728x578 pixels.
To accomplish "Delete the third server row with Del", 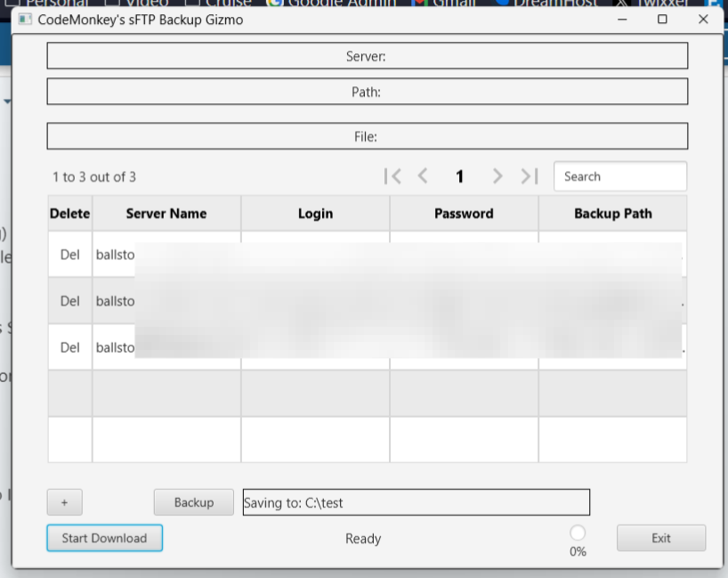I will coord(70,347).
